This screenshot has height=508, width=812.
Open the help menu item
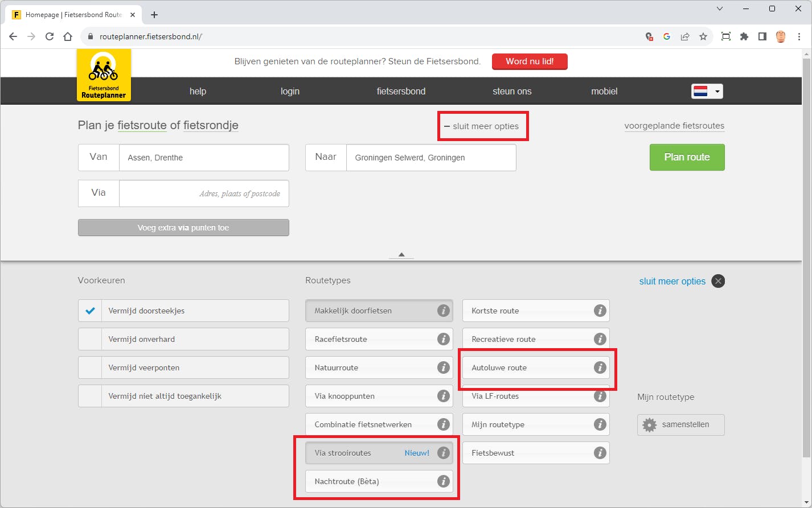point(198,91)
